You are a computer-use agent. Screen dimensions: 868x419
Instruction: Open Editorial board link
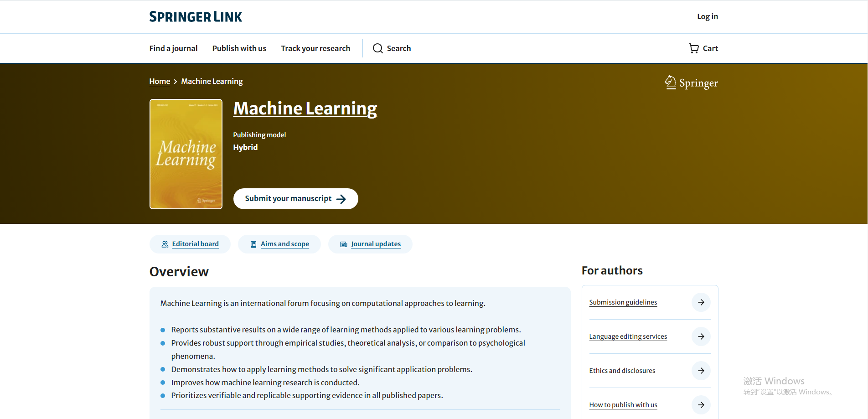(x=196, y=244)
